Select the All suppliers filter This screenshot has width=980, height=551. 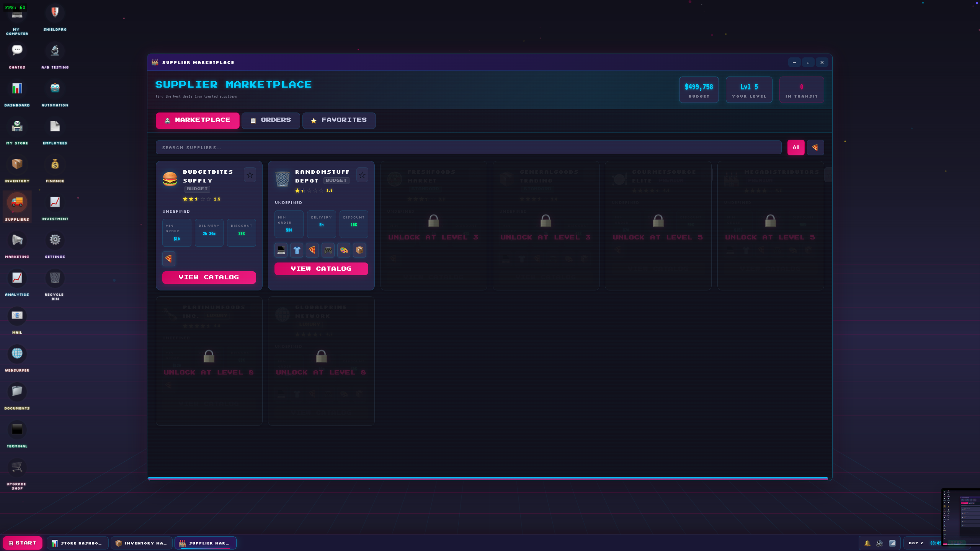point(795,147)
